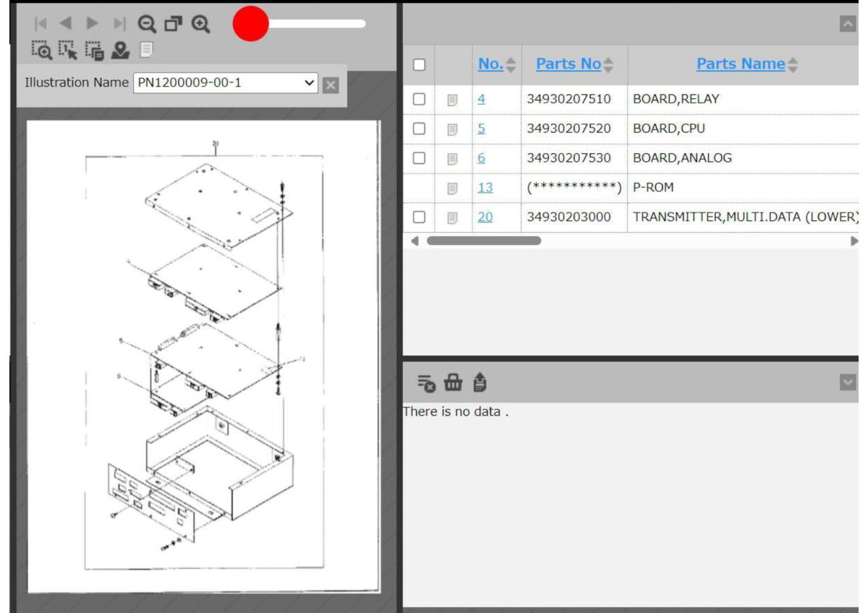This screenshot has height=613, width=868.
Task: Sort the table by No. column
Action: 497,64
